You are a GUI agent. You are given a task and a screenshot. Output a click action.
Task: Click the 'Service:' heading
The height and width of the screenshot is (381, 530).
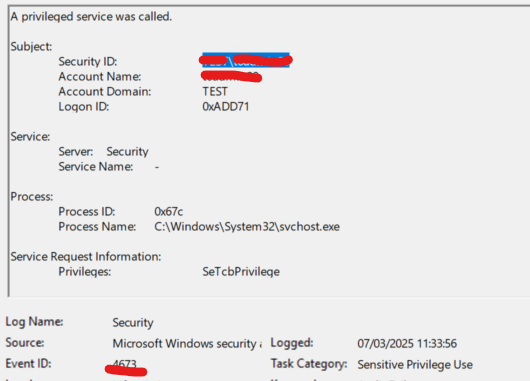click(x=30, y=137)
